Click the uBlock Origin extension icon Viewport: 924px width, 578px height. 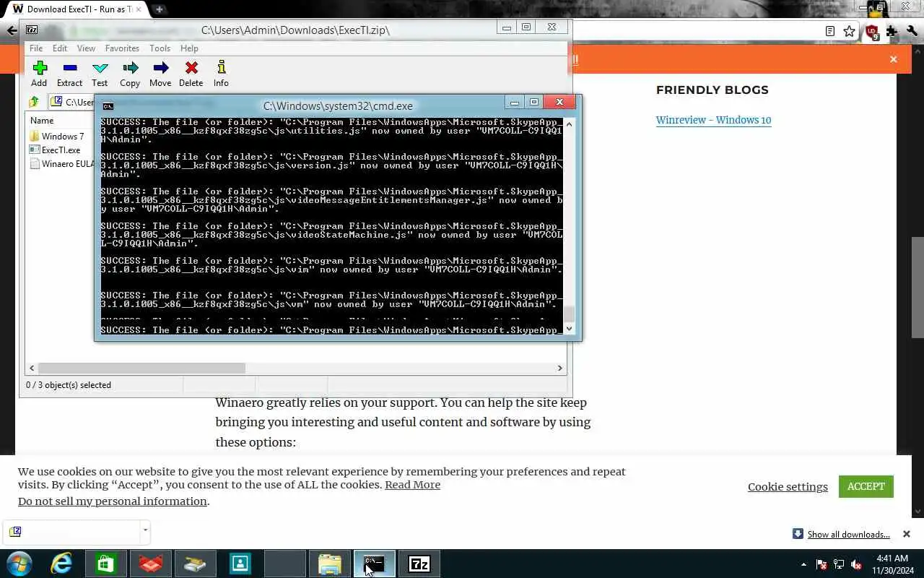872,32
